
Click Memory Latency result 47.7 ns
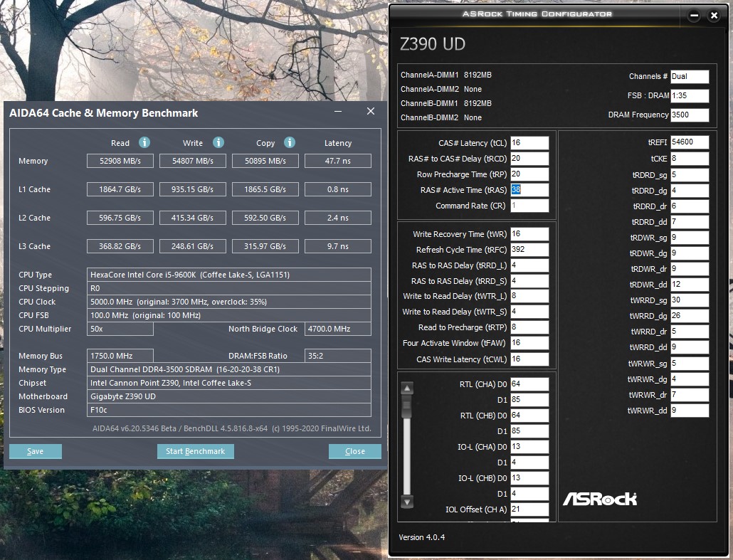[x=338, y=161]
